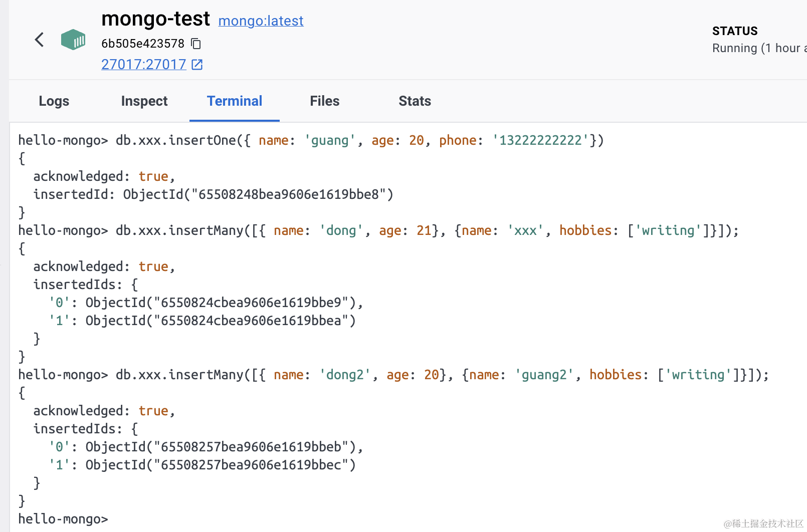Click the STATUS label
The height and width of the screenshot is (532, 807).
[x=735, y=31]
